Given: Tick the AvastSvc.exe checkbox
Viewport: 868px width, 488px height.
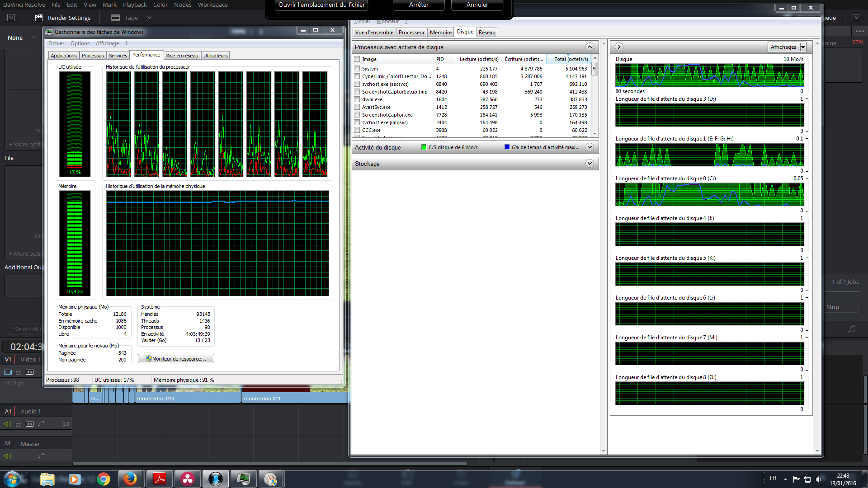Looking at the screenshot, I should click(357, 107).
